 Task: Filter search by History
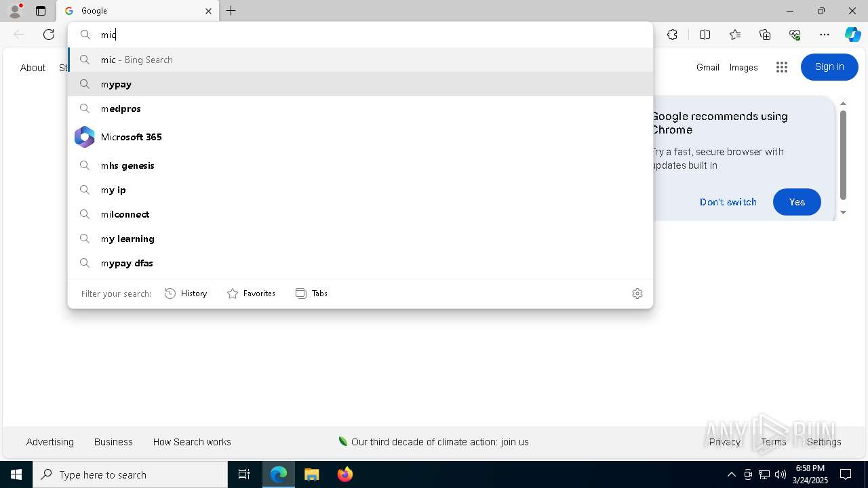186,293
